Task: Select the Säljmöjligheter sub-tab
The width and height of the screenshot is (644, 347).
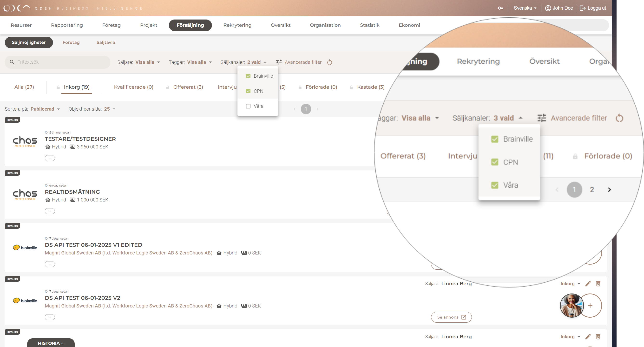Action: click(x=29, y=42)
